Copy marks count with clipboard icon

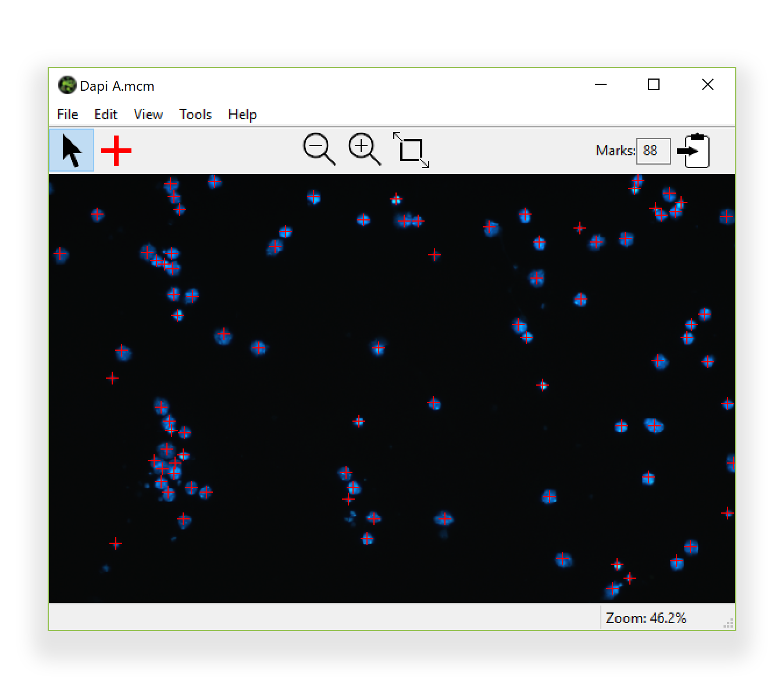pos(694,151)
